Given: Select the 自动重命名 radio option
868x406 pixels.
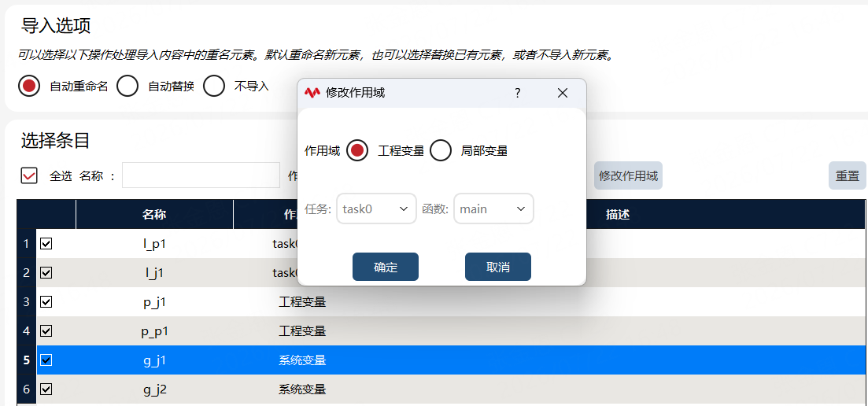Looking at the screenshot, I should point(29,87).
